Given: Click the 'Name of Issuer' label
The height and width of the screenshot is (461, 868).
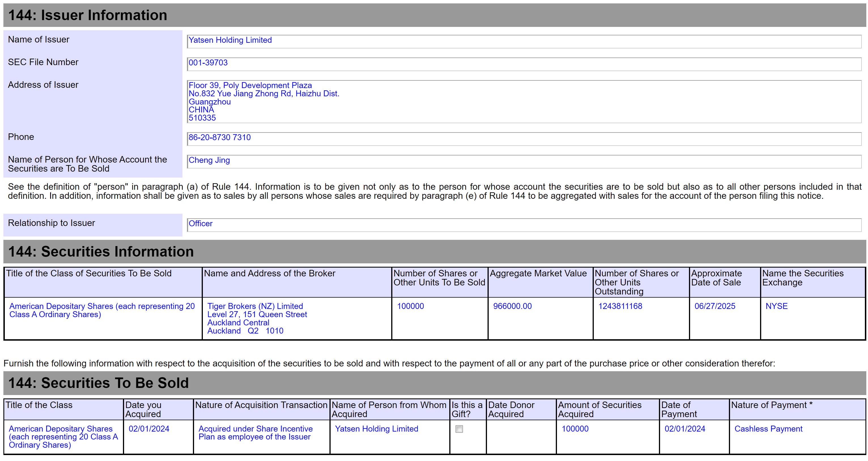Looking at the screenshot, I should 39,39.
